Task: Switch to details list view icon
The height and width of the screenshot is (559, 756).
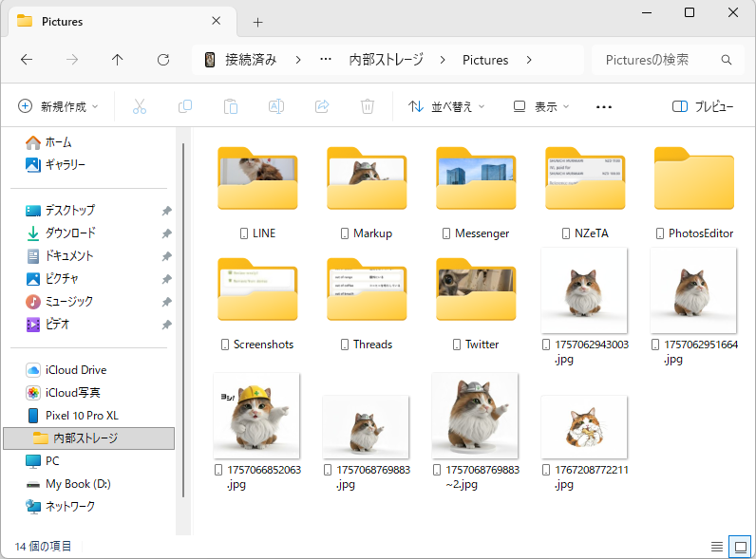Action: [x=717, y=547]
